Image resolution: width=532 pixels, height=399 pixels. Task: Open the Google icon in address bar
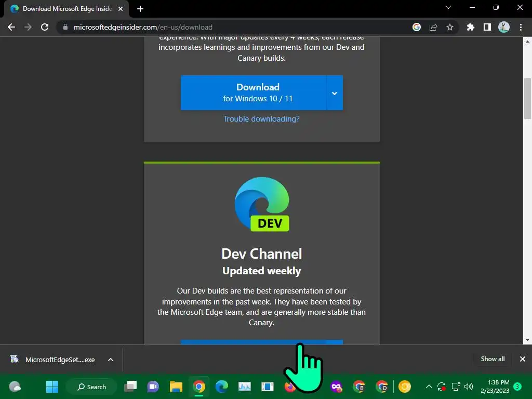tap(417, 27)
